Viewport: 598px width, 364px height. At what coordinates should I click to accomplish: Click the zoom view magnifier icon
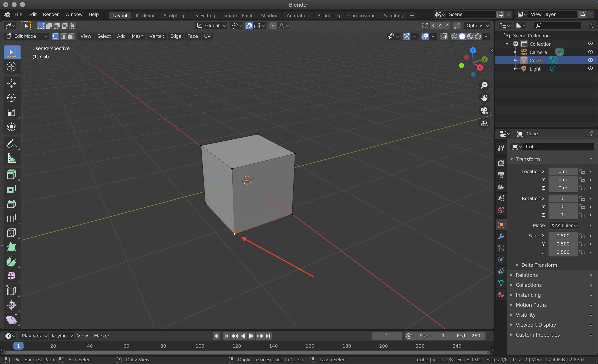pos(484,85)
